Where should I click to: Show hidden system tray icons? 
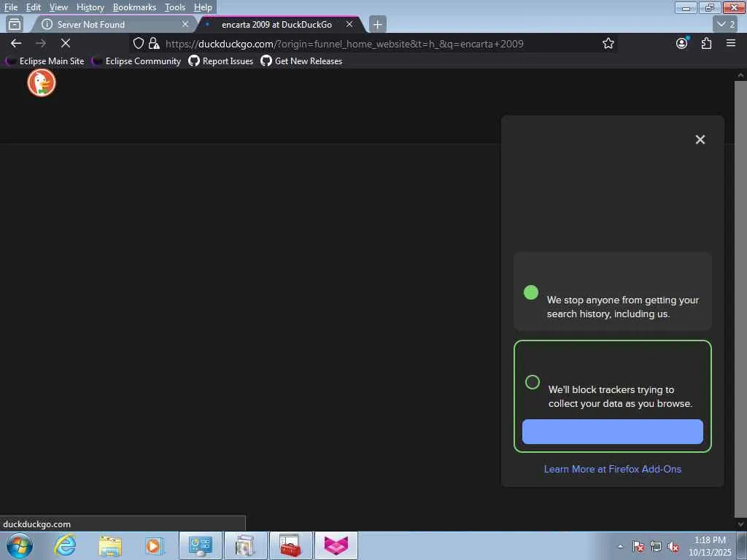[x=620, y=547]
